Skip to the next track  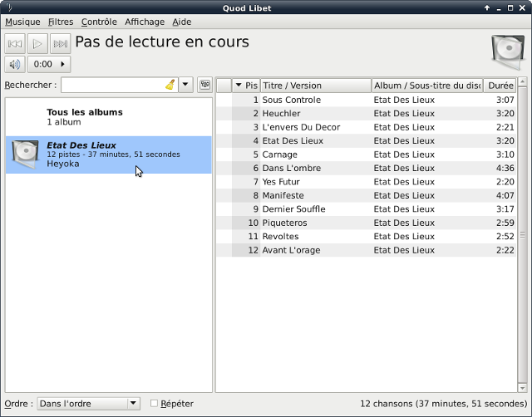coord(60,44)
